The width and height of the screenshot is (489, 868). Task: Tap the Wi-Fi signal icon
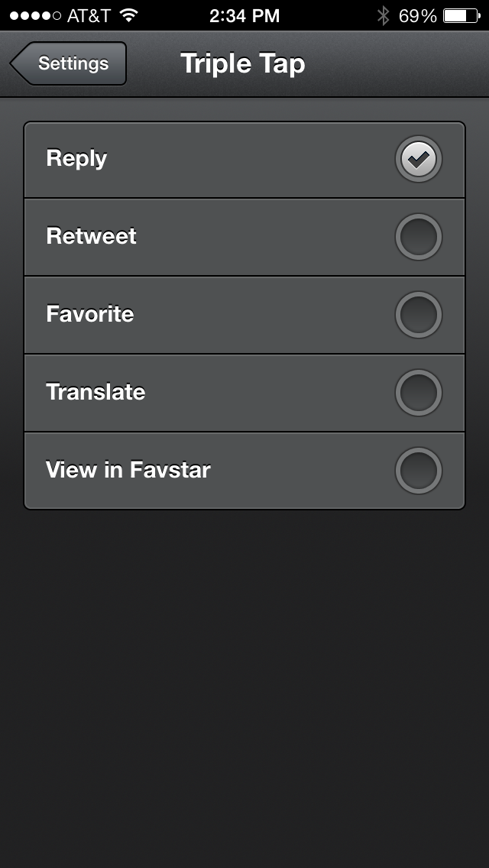[x=128, y=15]
